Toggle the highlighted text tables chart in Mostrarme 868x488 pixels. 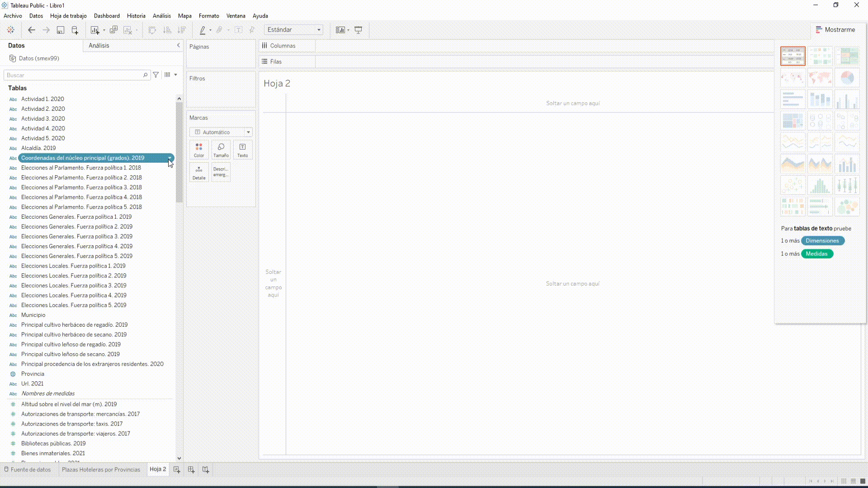(x=793, y=56)
